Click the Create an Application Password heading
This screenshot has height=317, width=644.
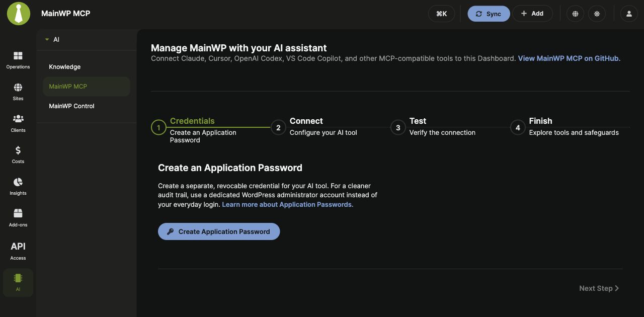coord(230,168)
